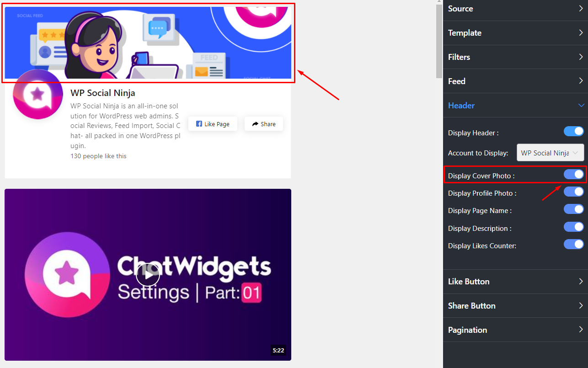Toggle Display Header switch
This screenshot has width=588, height=368.
pos(573,132)
